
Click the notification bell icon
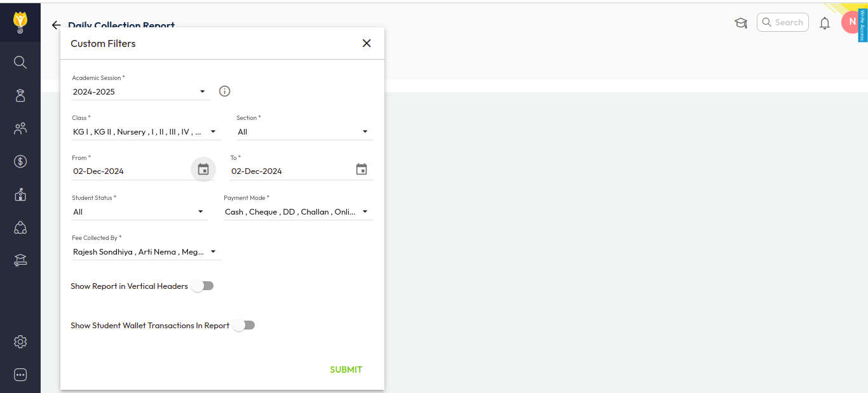point(825,23)
